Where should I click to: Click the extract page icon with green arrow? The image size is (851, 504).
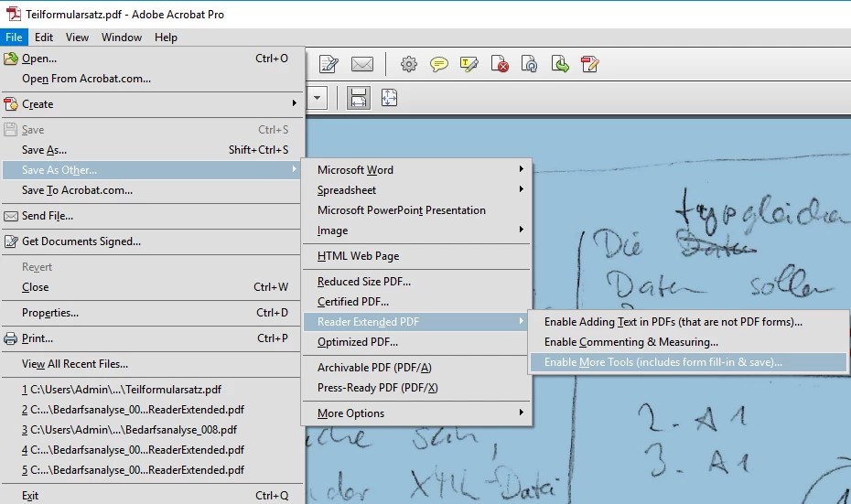point(559,64)
